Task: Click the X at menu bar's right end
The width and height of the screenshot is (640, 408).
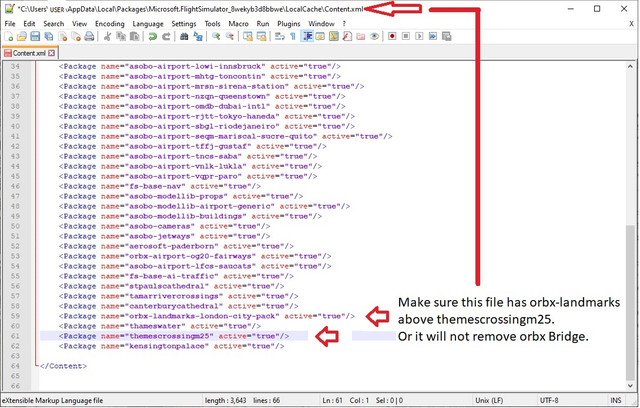Action: (631, 24)
